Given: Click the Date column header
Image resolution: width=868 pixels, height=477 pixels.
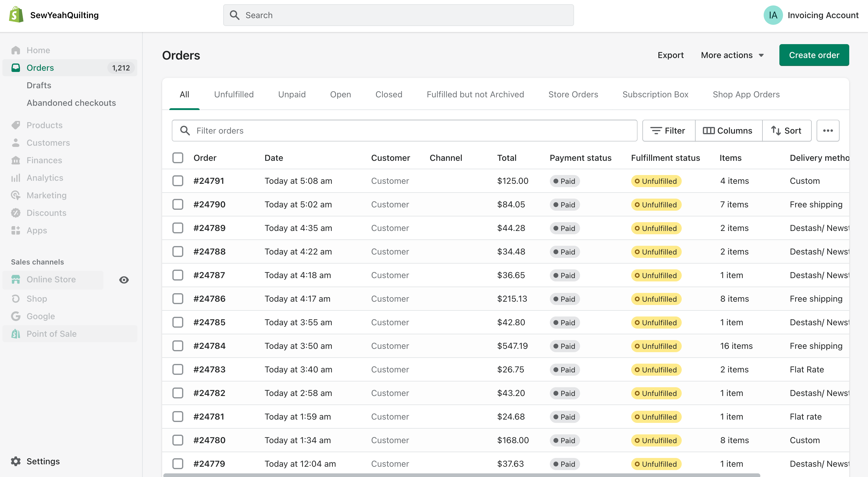Looking at the screenshot, I should coord(274,158).
